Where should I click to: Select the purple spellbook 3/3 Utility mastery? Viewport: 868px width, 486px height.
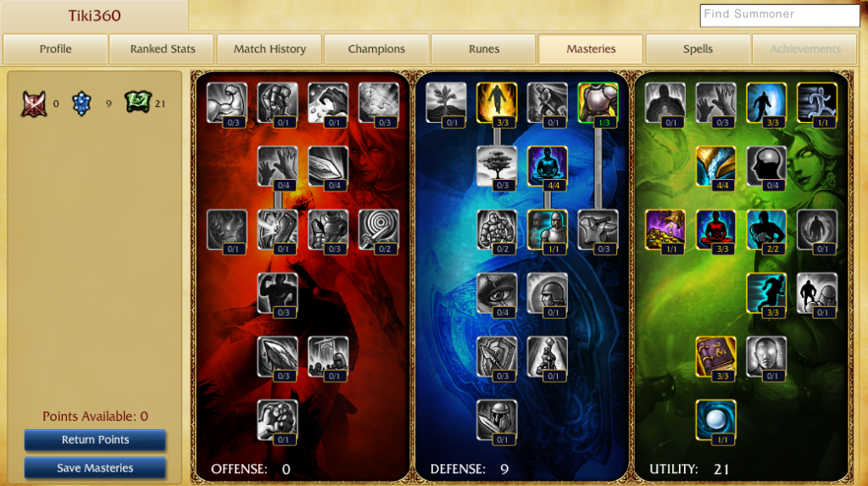pyautogui.click(x=715, y=358)
